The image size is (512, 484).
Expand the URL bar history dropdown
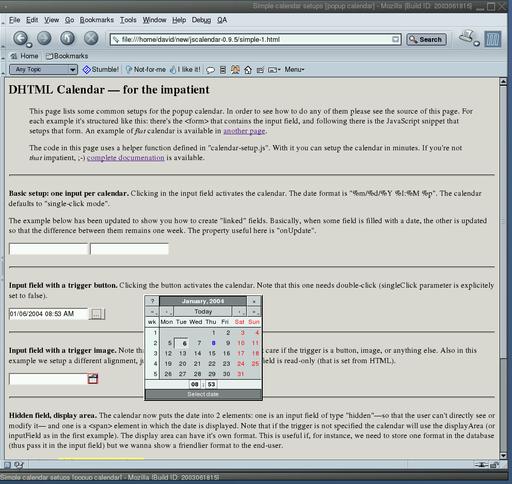(x=395, y=39)
